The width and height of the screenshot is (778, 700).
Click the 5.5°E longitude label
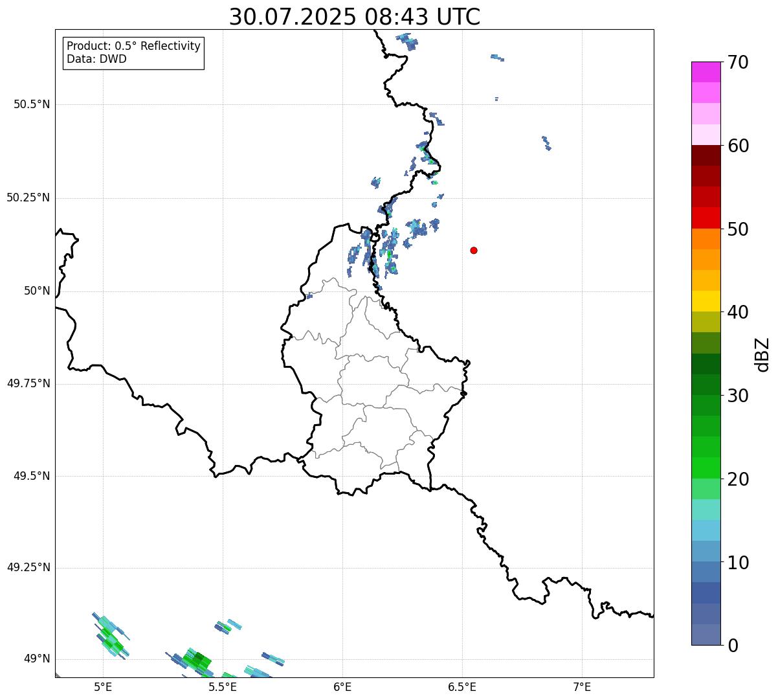pyautogui.click(x=223, y=686)
